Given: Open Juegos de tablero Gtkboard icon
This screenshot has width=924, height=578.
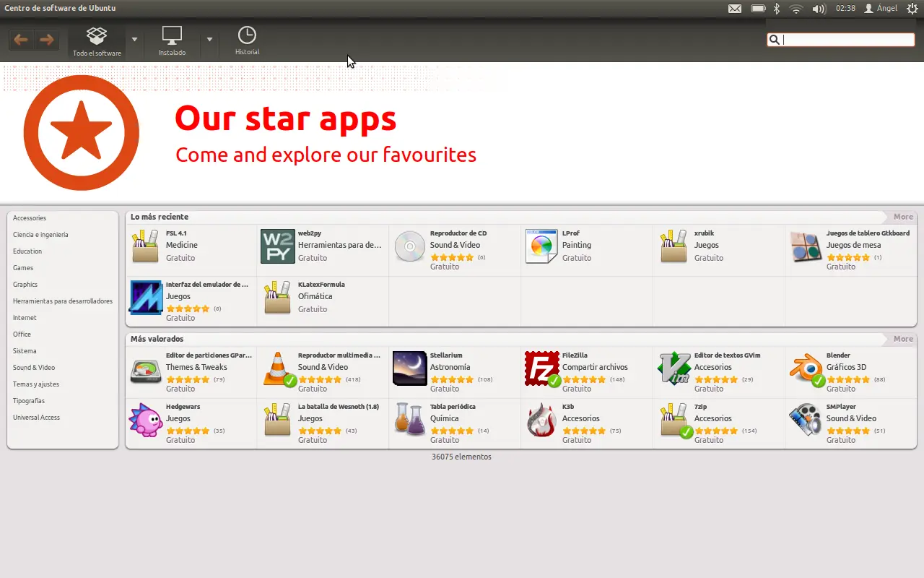Looking at the screenshot, I should coord(806,246).
